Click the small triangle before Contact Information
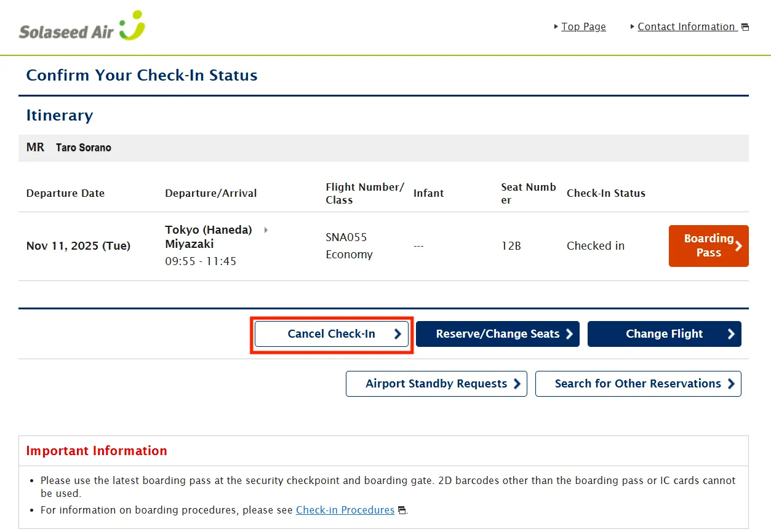This screenshot has width=771, height=532. point(633,27)
